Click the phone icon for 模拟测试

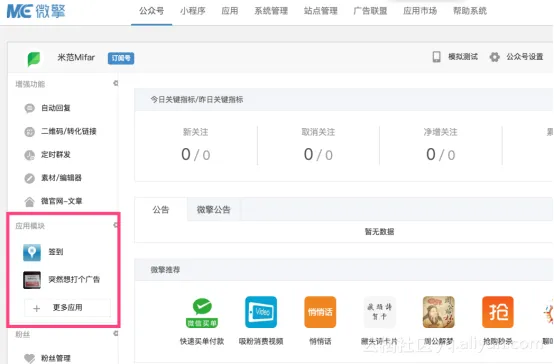point(436,57)
